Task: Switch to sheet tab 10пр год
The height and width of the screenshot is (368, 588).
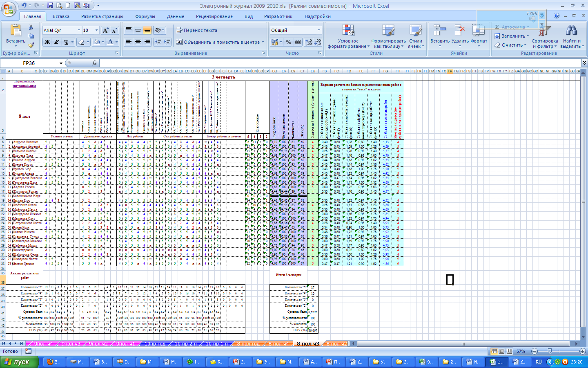Action: [155, 343]
